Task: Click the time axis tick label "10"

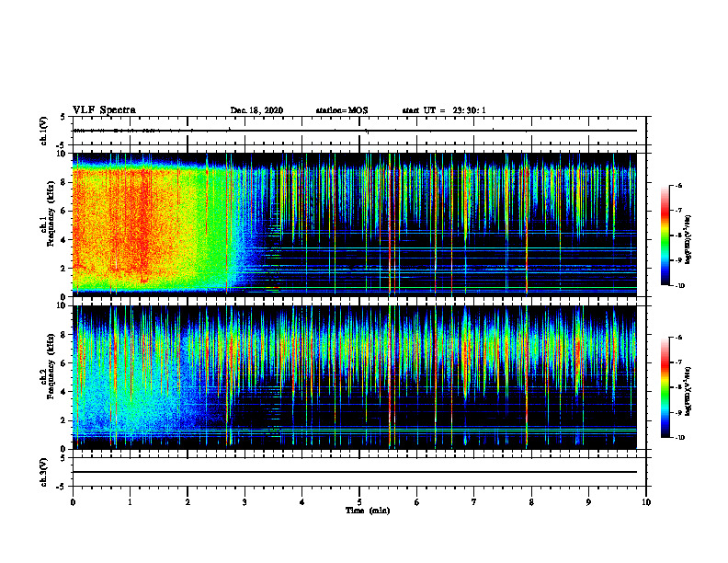Action: pyautogui.click(x=646, y=502)
